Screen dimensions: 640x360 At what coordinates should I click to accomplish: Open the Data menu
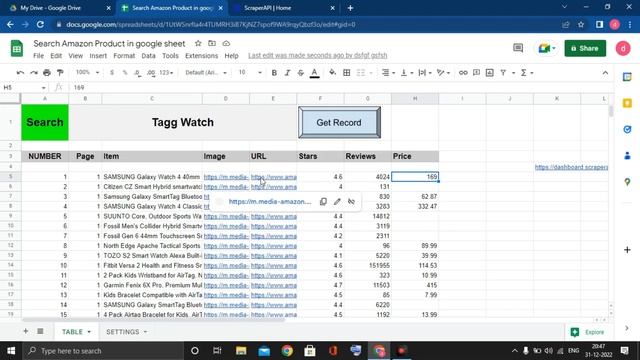pos(148,56)
